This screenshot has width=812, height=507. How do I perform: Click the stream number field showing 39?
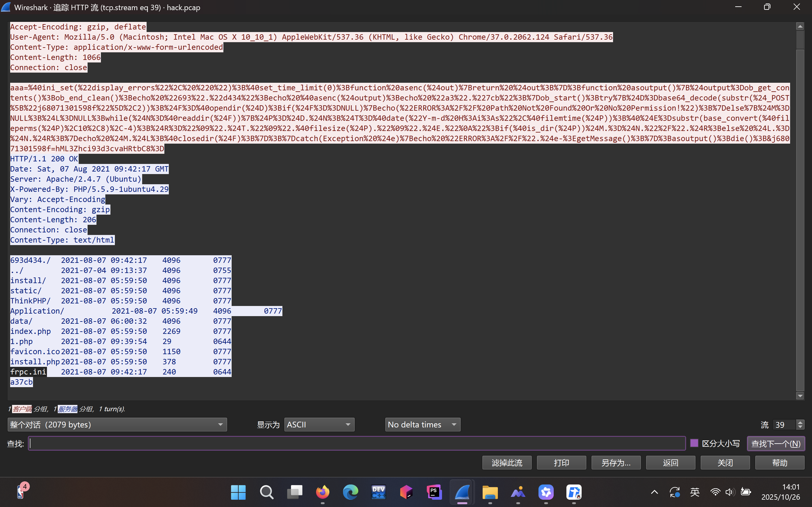click(x=784, y=425)
